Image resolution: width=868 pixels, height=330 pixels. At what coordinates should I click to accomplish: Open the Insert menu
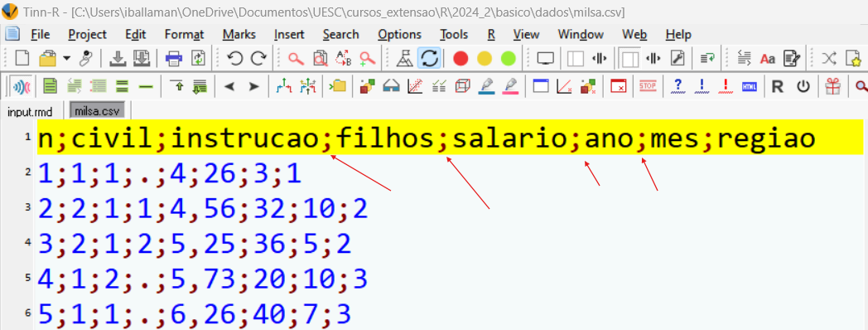coord(289,34)
